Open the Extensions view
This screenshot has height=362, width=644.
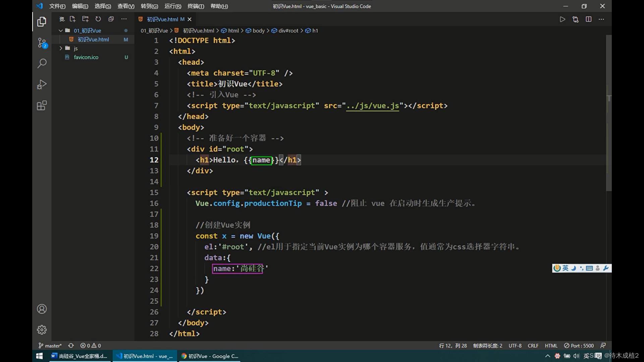(42, 106)
